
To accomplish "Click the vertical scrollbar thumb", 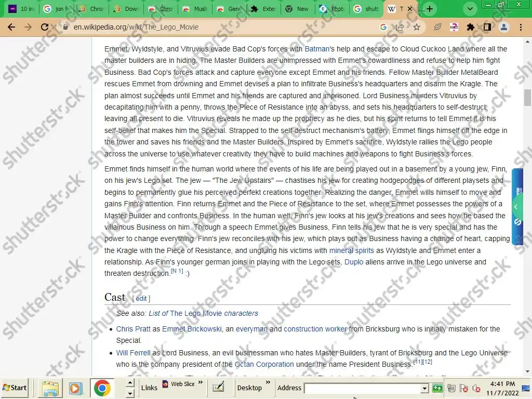I will tap(528, 98).
